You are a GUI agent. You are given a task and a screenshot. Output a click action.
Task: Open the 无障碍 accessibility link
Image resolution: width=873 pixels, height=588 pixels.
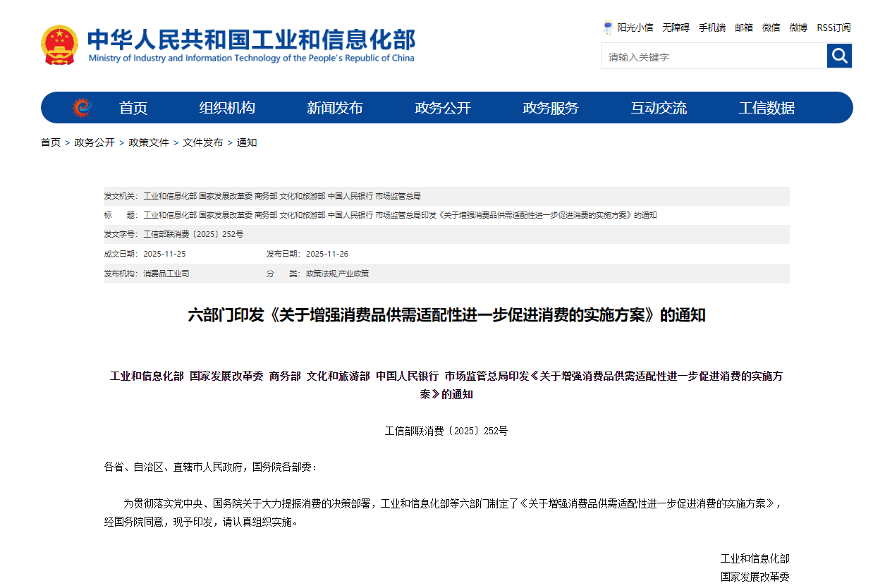point(676,27)
